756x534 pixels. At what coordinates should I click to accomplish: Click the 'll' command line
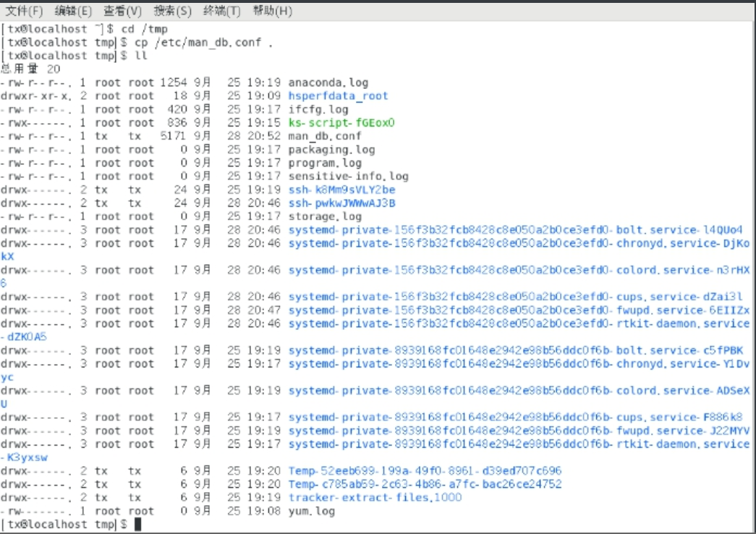point(141,56)
